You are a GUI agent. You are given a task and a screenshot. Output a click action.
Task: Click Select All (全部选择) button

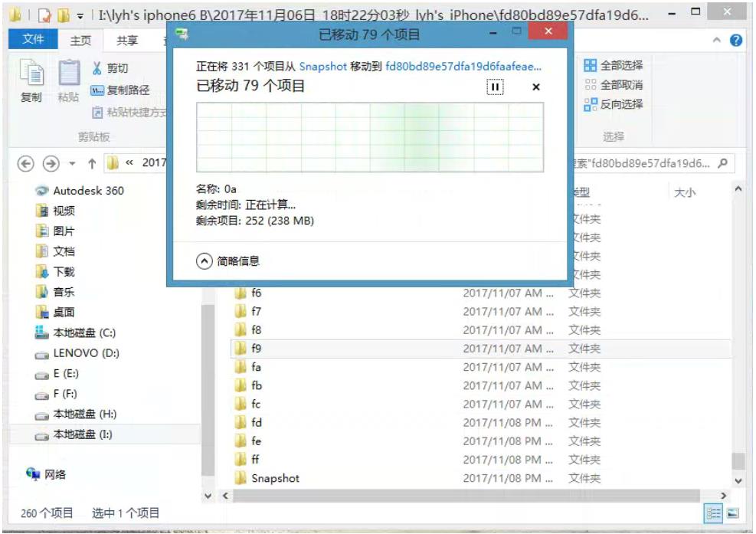[614, 65]
